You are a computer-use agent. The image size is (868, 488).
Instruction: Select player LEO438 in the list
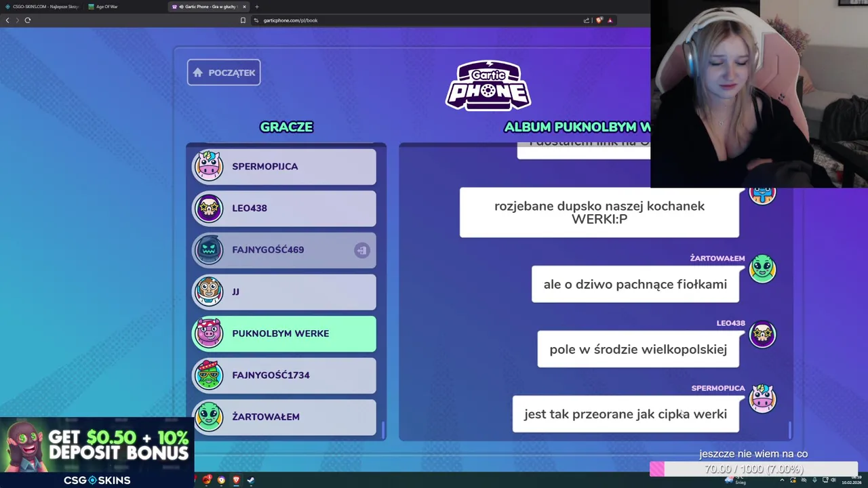pos(284,208)
